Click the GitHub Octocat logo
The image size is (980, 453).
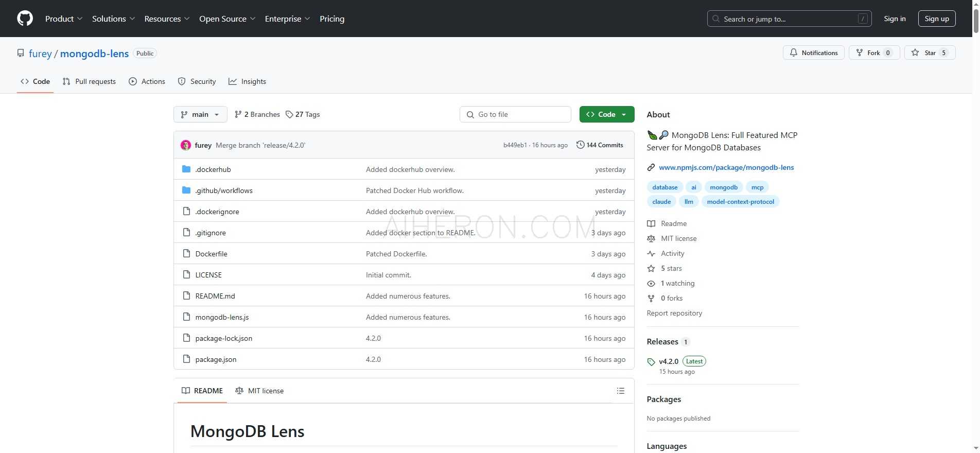click(x=25, y=19)
